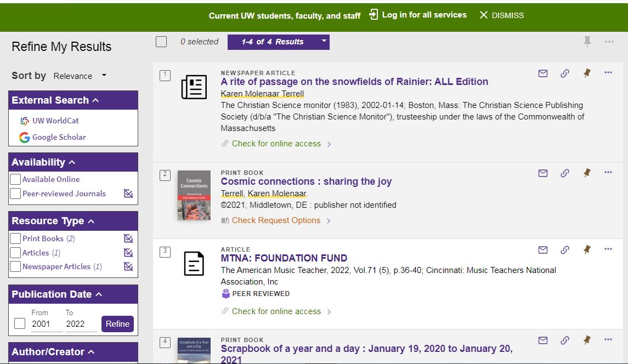This screenshot has height=364, width=628.
Task: Click Refine button for publication date
Action: pos(117,324)
